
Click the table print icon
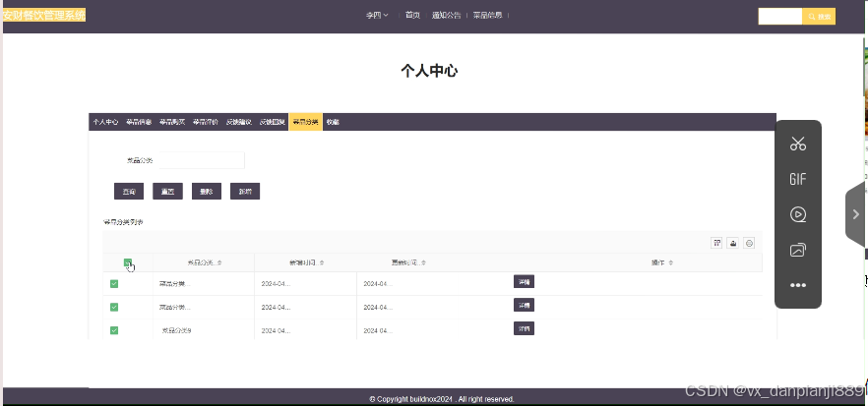[x=749, y=242]
